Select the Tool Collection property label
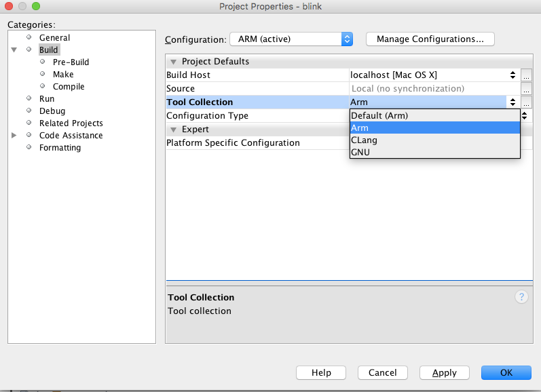541x392 pixels. pos(200,102)
